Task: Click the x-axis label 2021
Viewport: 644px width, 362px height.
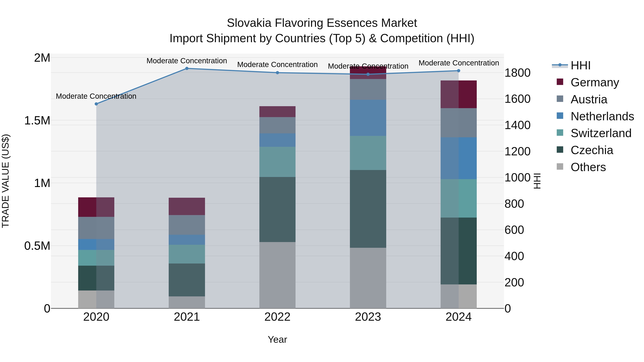Action: pyautogui.click(x=187, y=317)
